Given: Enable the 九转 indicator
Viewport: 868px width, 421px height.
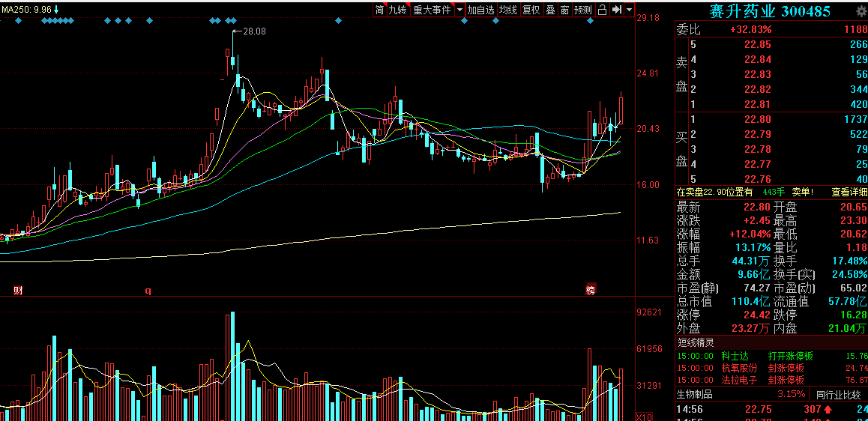Looking at the screenshot, I should (x=397, y=10).
